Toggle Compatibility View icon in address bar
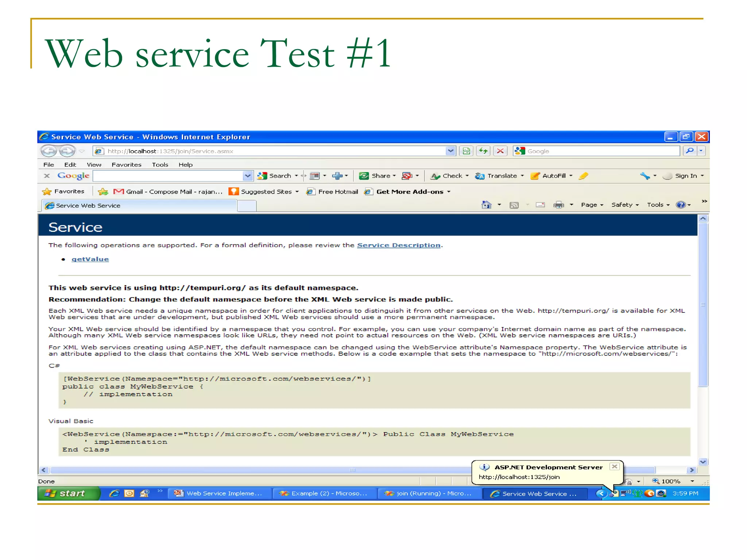The width and height of the screenshot is (747, 560). (x=467, y=151)
